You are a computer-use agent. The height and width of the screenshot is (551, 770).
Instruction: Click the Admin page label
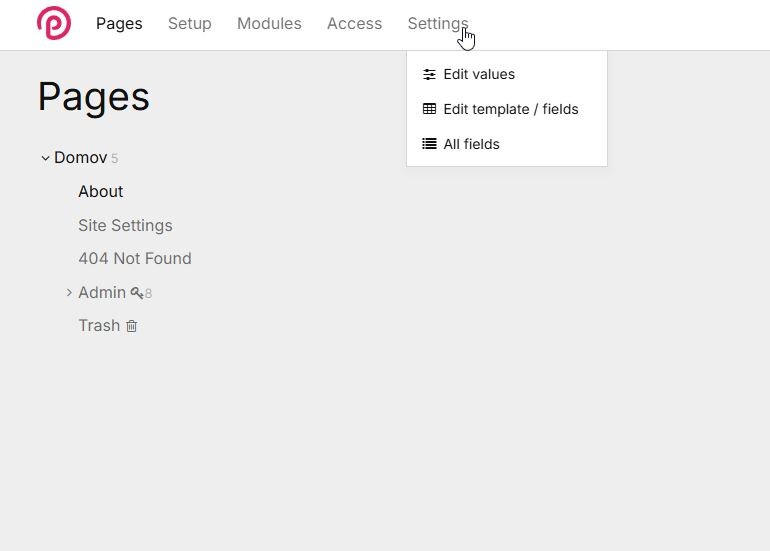point(102,293)
